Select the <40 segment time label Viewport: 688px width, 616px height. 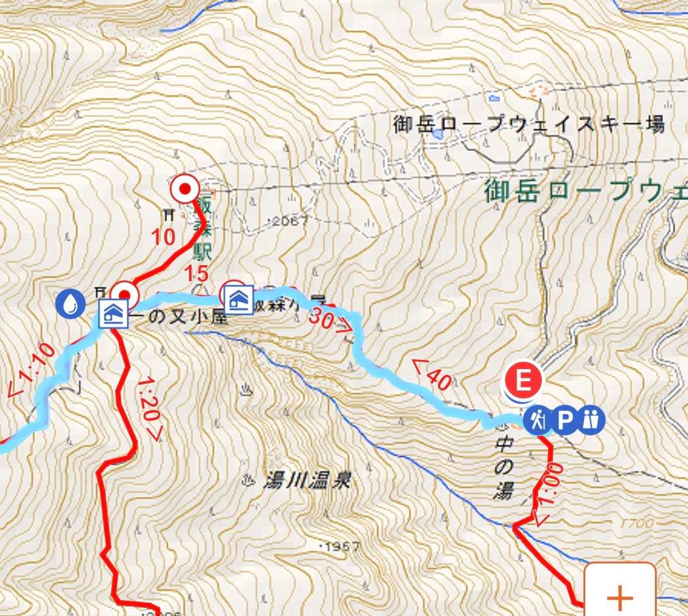point(431,374)
